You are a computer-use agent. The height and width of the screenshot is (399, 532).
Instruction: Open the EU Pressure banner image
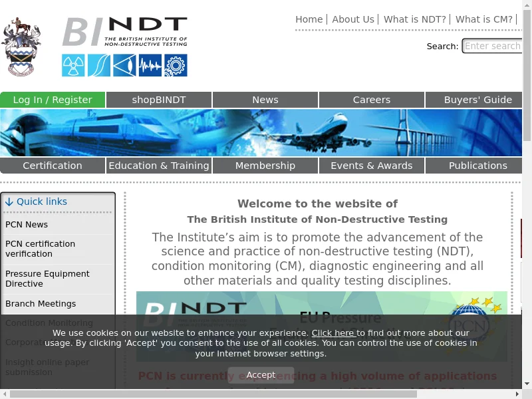point(322,326)
